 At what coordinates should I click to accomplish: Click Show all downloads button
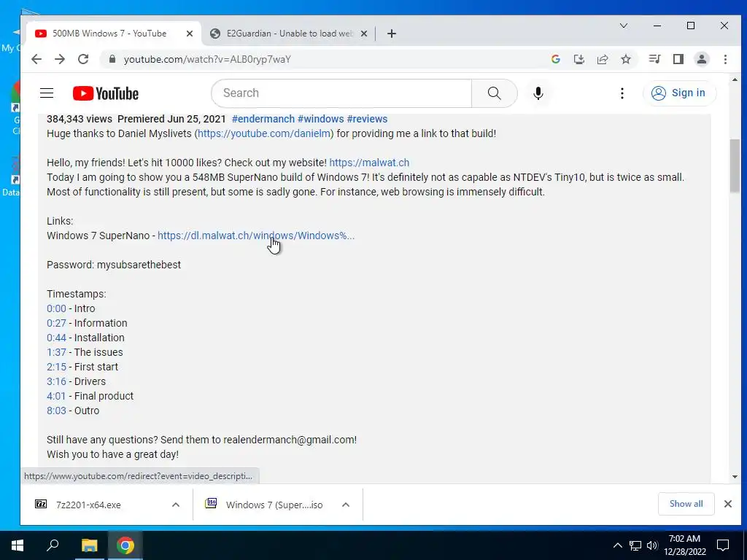(x=686, y=504)
